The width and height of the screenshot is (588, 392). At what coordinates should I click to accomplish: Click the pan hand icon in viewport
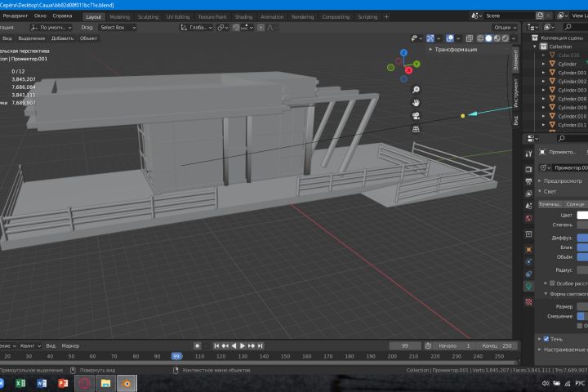[x=416, y=103]
